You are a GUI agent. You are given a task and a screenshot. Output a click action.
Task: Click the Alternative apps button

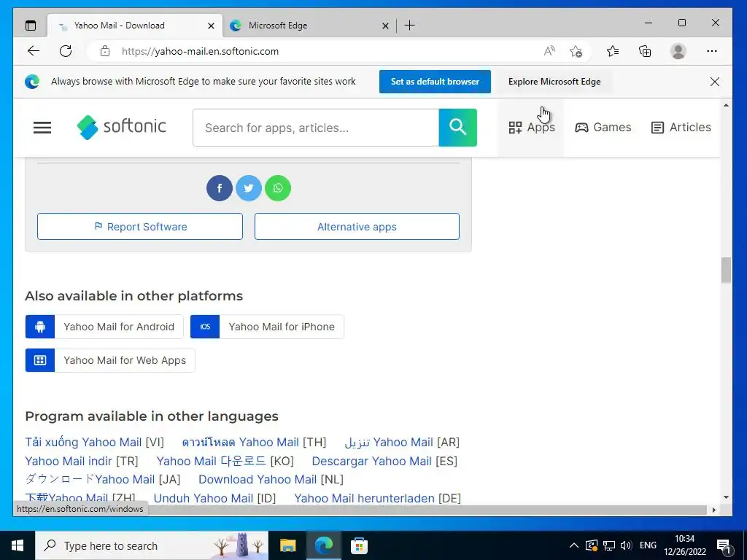point(357,227)
